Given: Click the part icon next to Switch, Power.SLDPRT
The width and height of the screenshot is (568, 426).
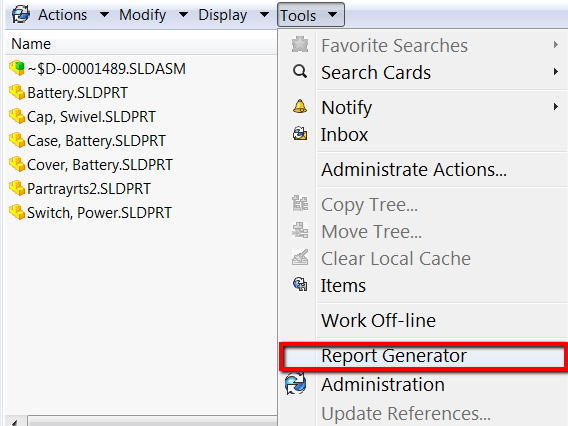Looking at the screenshot, I should coord(17,212).
